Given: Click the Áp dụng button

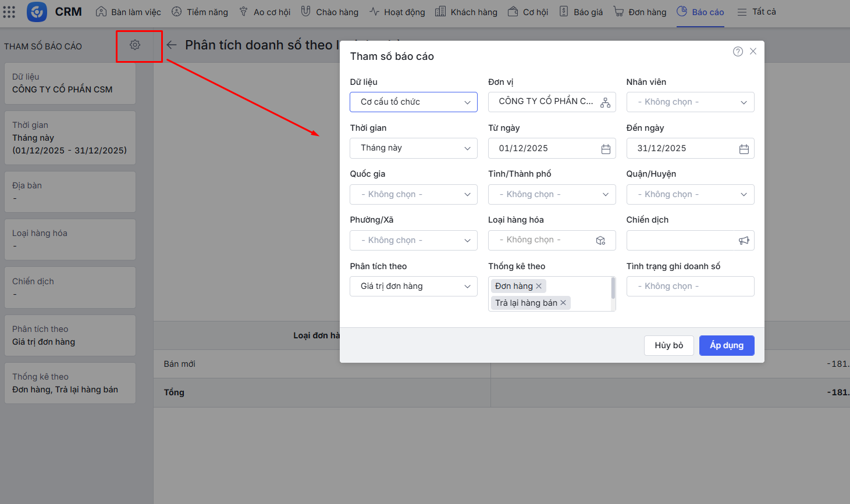Looking at the screenshot, I should tap(727, 345).
